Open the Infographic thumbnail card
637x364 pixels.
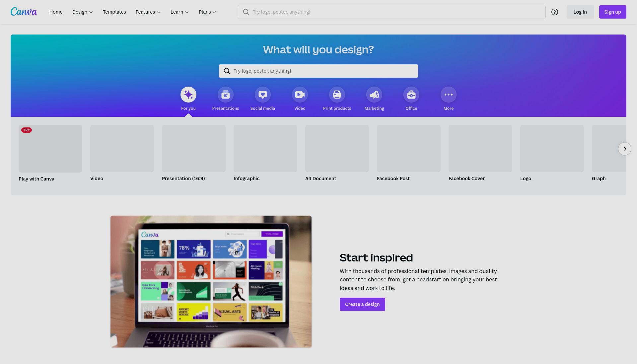265,148
